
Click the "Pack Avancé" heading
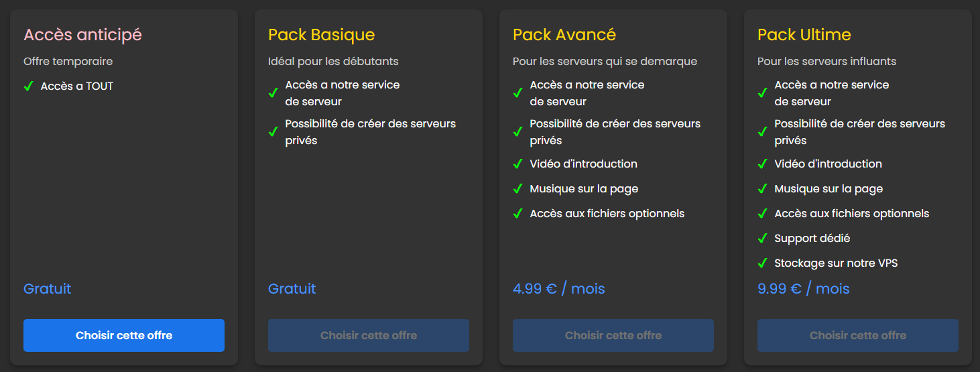tap(564, 35)
